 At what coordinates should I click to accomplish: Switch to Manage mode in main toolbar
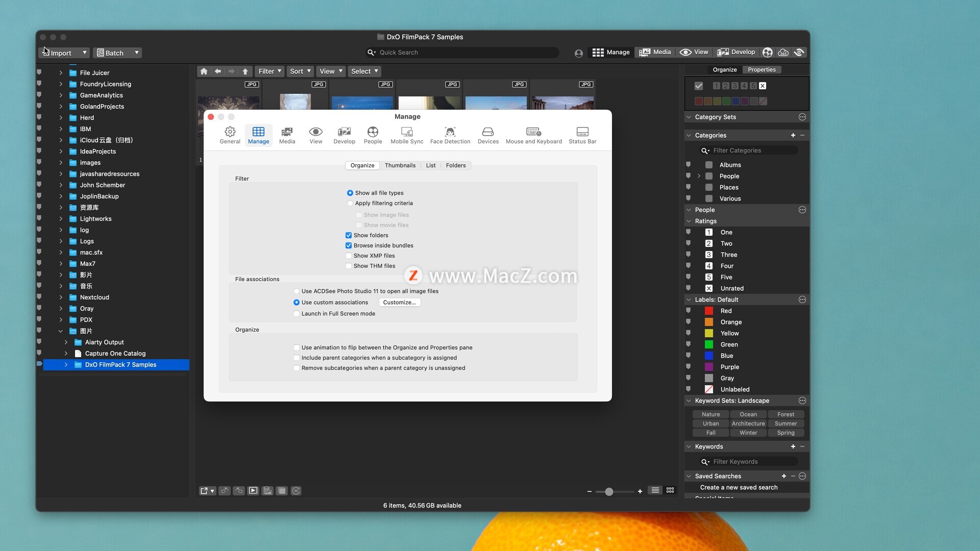611,52
